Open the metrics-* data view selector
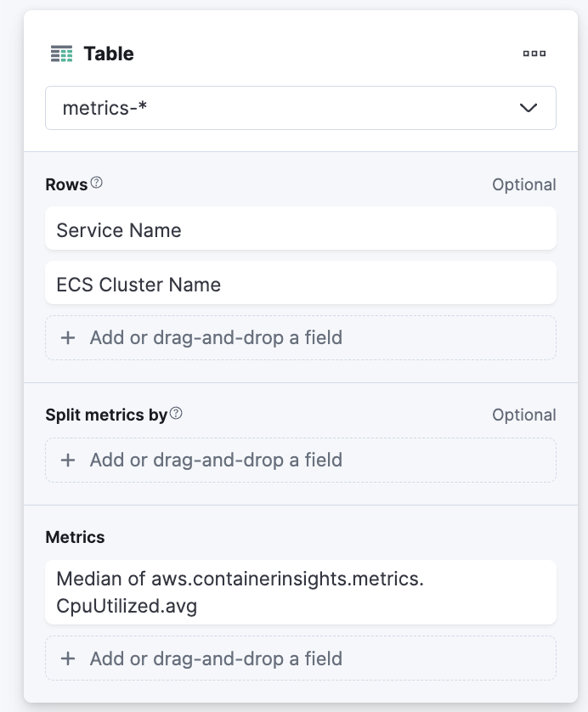 [280, 108]
